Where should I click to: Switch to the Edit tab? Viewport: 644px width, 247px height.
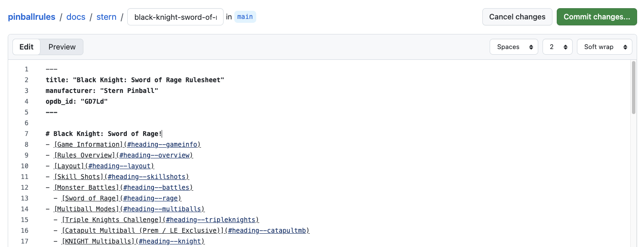pyautogui.click(x=26, y=47)
